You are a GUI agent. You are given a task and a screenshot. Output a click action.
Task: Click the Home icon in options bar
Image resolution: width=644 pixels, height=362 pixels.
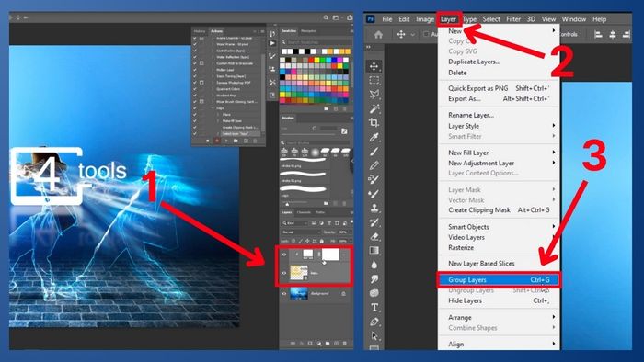pos(378,35)
